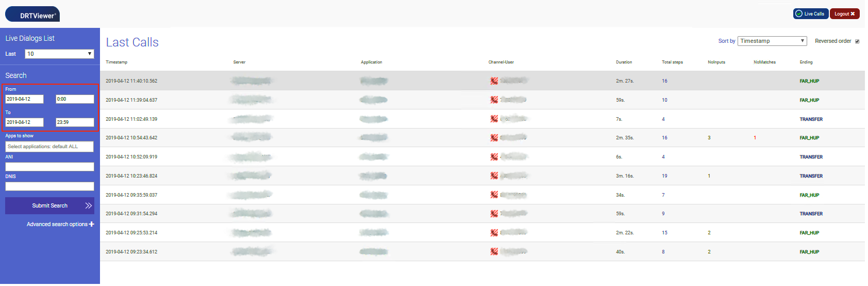Viewport: 868px width, 286px height.
Task: Click the Live Calls checkmark icon
Action: click(799, 14)
